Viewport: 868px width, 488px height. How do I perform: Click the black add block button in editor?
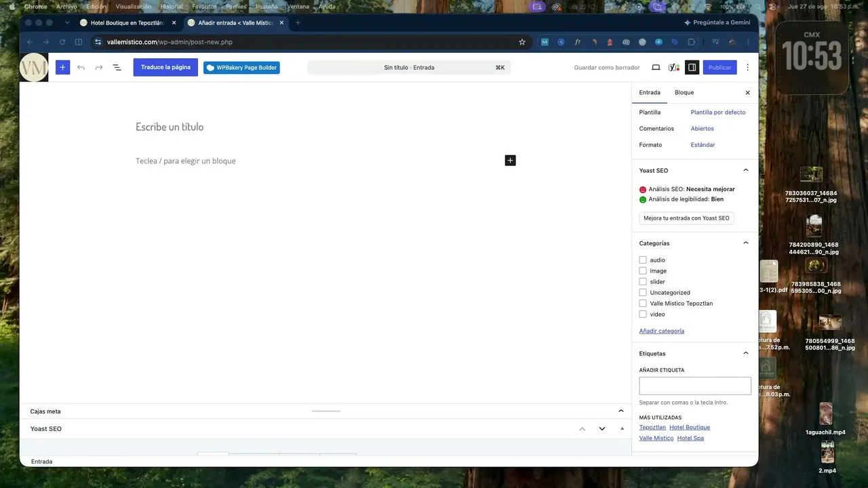click(x=510, y=161)
